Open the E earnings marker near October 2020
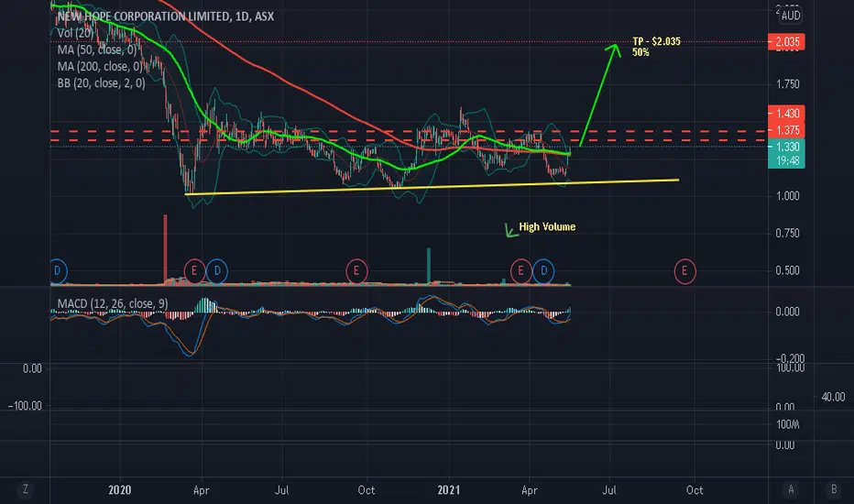The image size is (854, 504). [356, 271]
